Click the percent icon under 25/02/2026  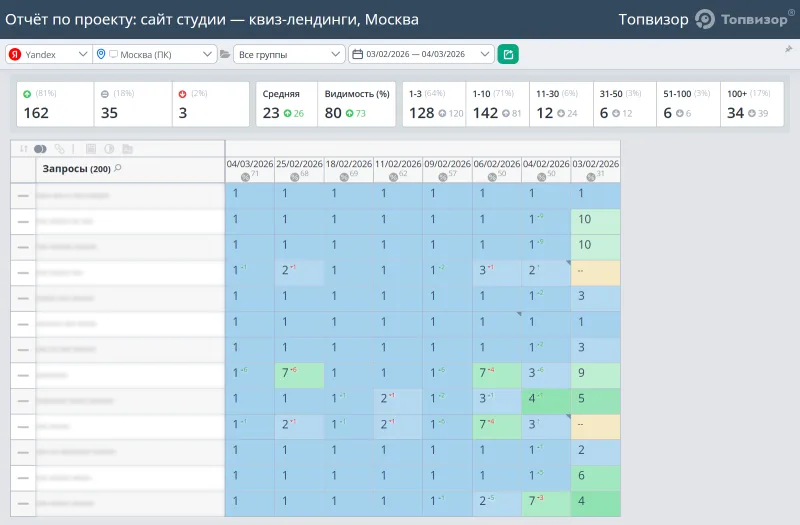pyautogui.click(x=294, y=177)
